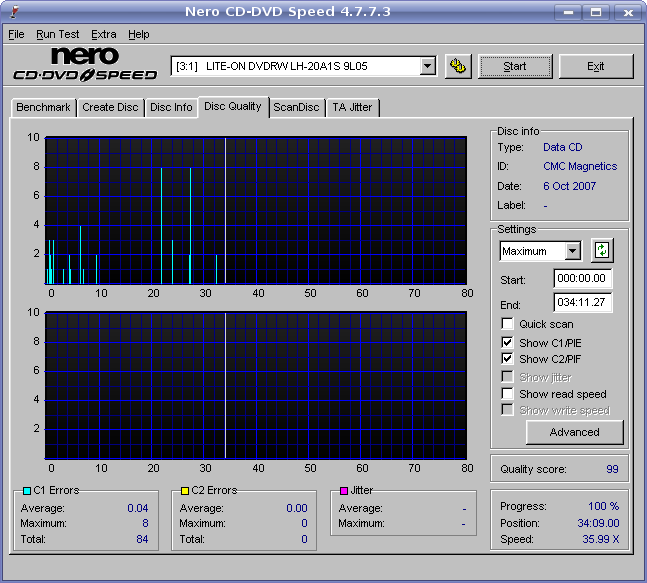Click the Advanced settings button
The width and height of the screenshot is (647, 583).
pos(575,432)
